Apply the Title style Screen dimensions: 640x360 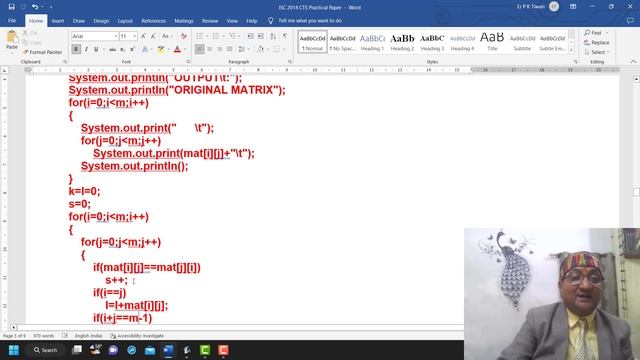pyautogui.click(x=492, y=42)
